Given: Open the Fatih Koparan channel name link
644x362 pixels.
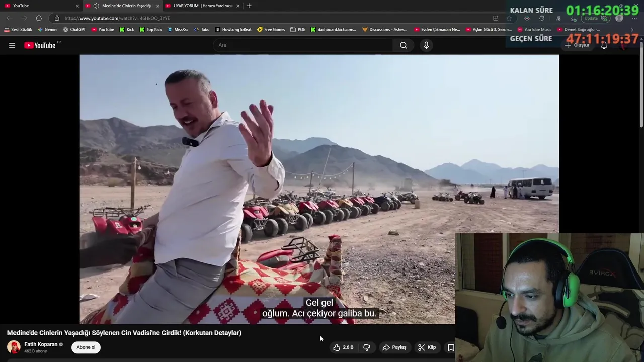Looking at the screenshot, I should (x=41, y=344).
